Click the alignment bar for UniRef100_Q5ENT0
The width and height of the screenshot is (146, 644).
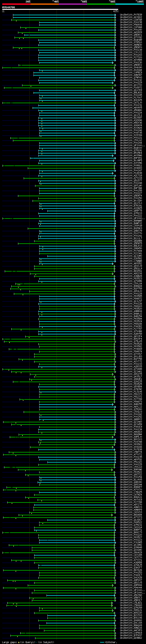(x=64, y=48)
